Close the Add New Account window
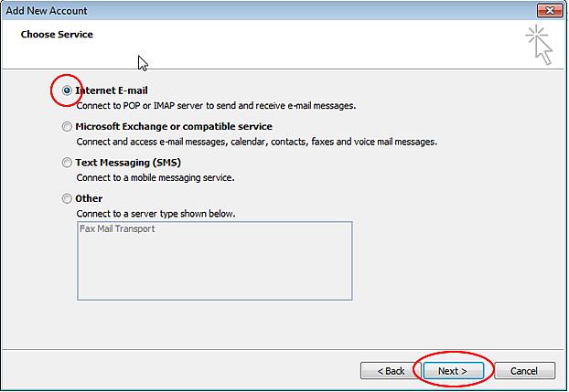Viewport: 569px width, 392px height. [x=550, y=11]
